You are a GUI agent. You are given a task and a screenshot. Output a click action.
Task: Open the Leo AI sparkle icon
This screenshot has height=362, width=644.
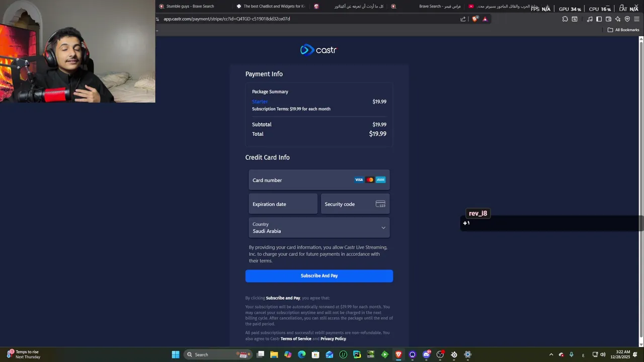[618, 19]
